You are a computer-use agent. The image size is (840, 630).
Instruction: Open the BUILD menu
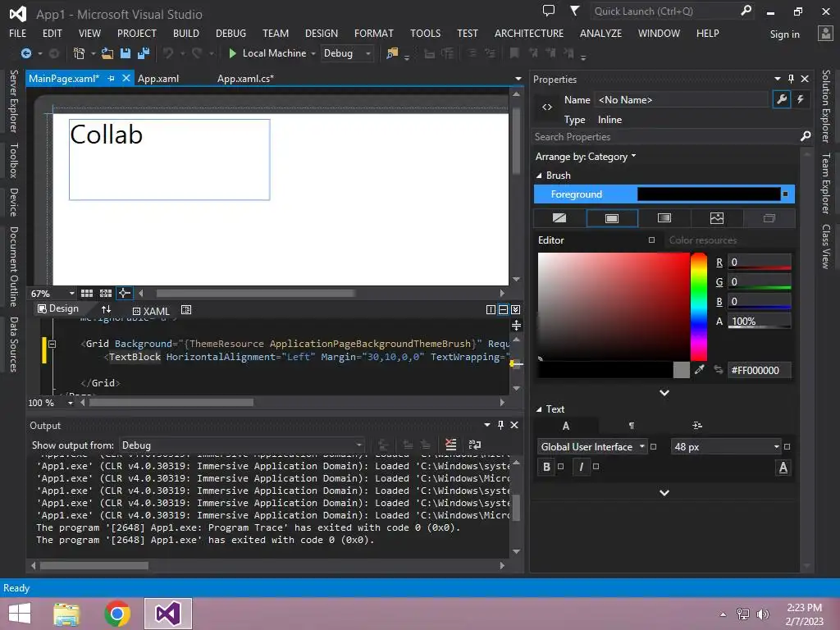point(186,33)
